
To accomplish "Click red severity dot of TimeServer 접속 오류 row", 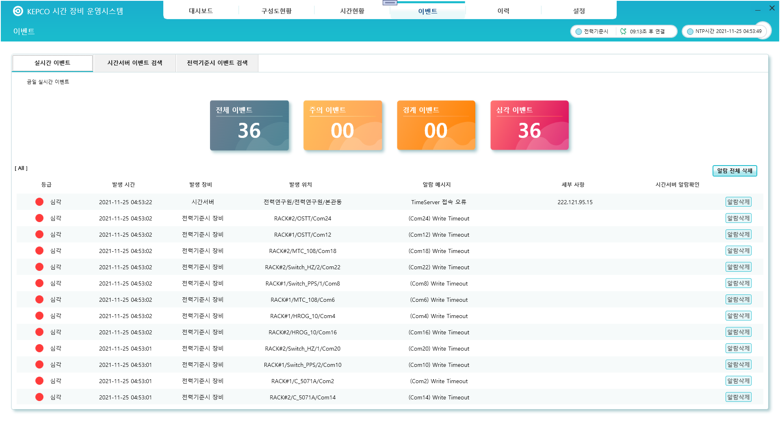I will (x=40, y=202).
